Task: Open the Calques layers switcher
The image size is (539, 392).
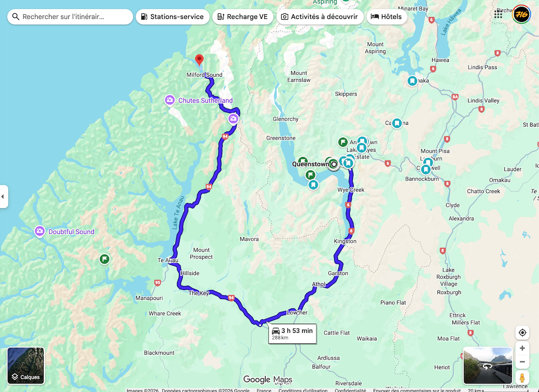Action: tap(26, 366)
